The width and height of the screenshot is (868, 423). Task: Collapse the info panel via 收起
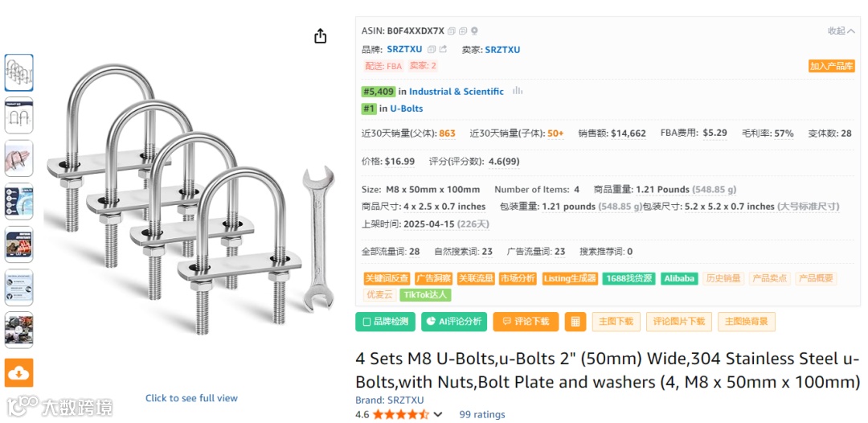pyautogui.click(x=841, y=31)
